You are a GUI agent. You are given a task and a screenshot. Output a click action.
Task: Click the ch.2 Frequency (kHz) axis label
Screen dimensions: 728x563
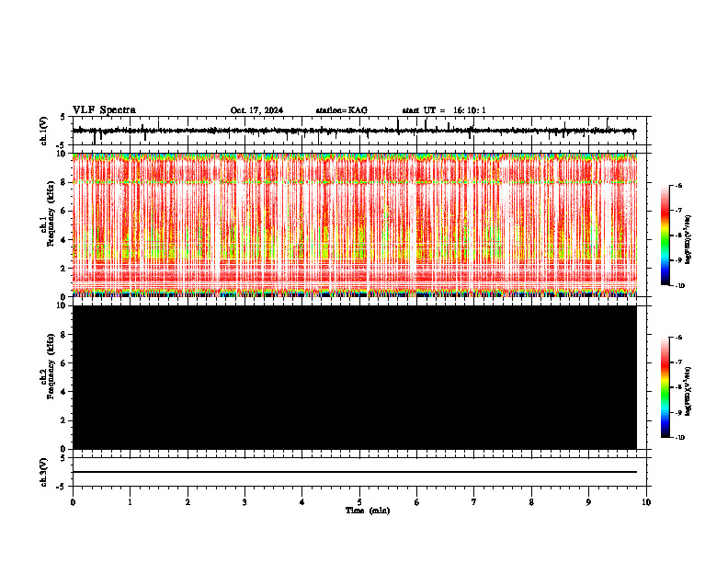pyautogui.click(x=48, y=366)
